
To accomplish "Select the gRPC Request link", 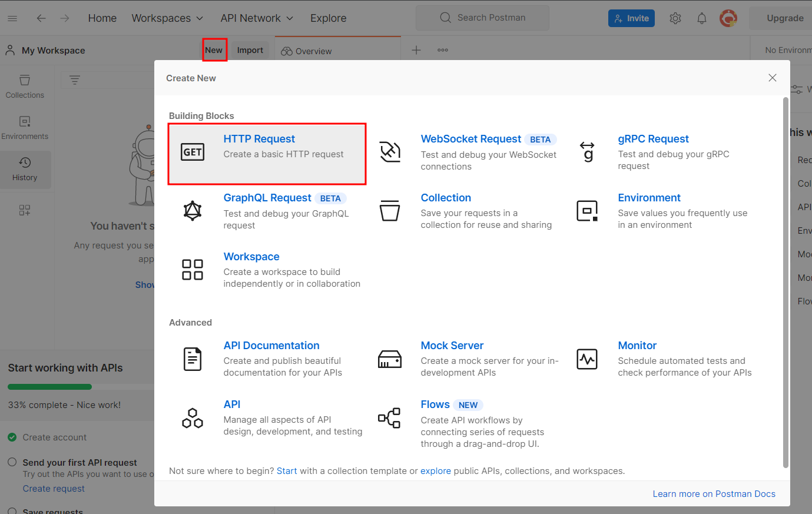I will (x=653, y=139).
